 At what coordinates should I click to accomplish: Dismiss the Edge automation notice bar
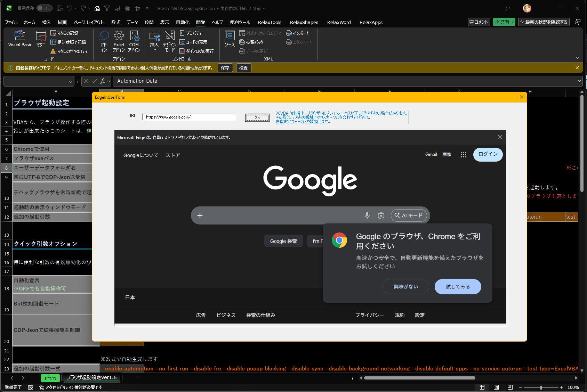point(500,137)
